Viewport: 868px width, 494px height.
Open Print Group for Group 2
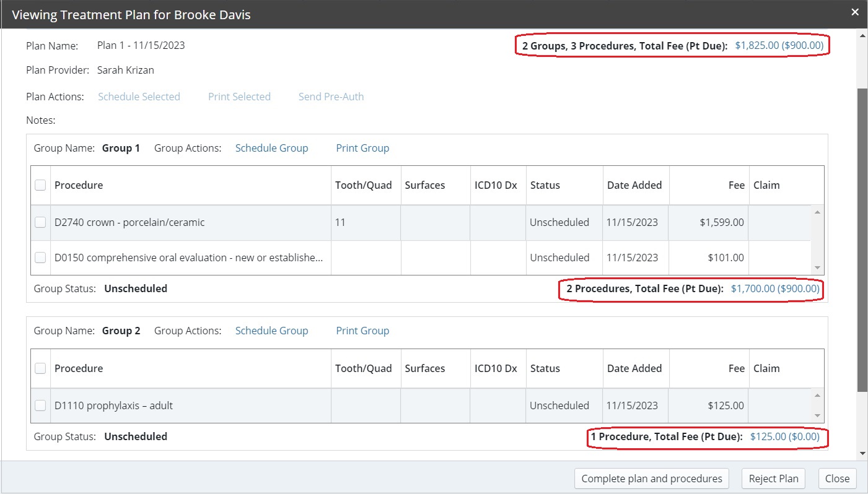(362, 331)
